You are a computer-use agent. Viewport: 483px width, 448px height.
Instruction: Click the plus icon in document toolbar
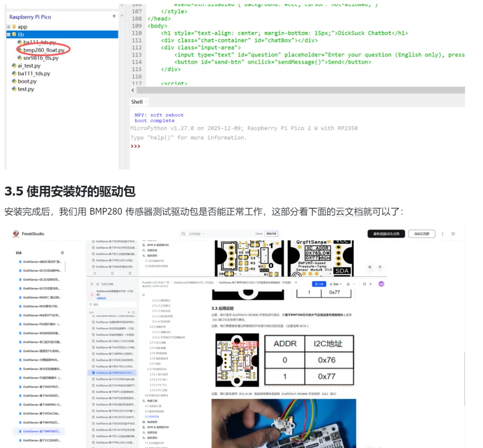coord(371,284)
